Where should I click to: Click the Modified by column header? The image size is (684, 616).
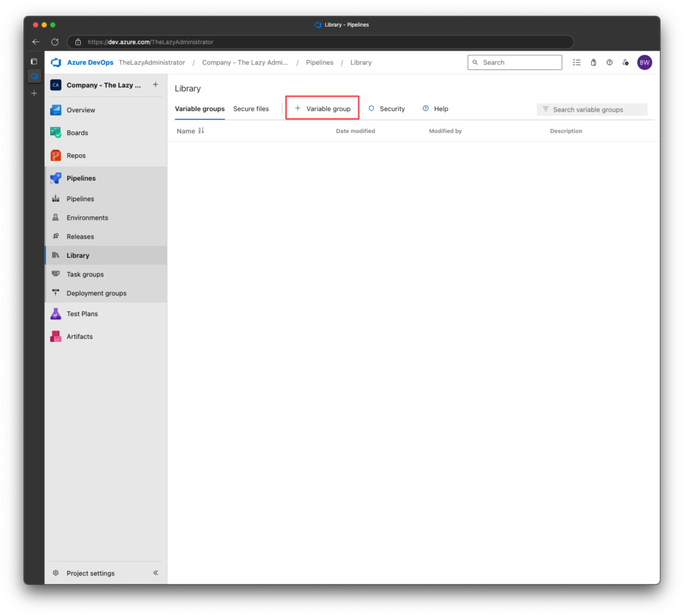[x=445, y=131]
